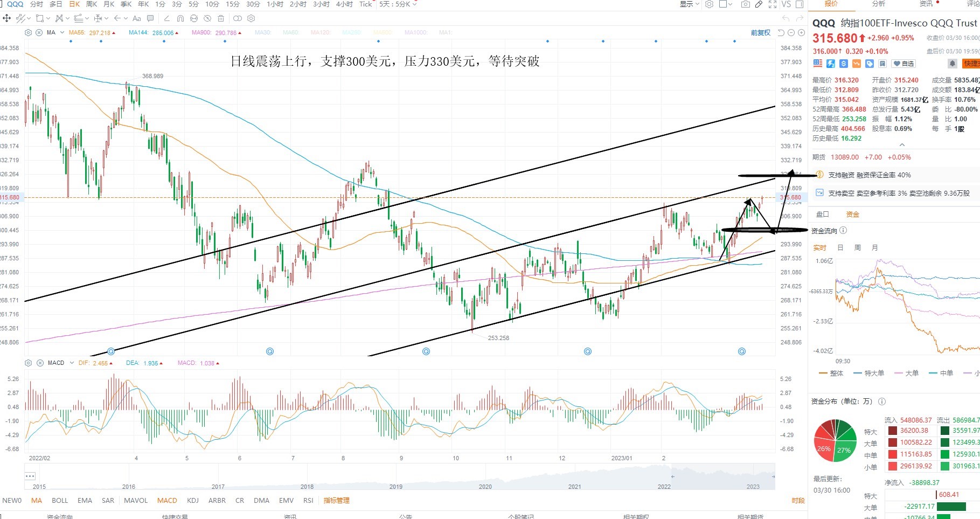Select the trend line drawing tool
The width and height of the screenshot is (980, 519).
(20, 18)
